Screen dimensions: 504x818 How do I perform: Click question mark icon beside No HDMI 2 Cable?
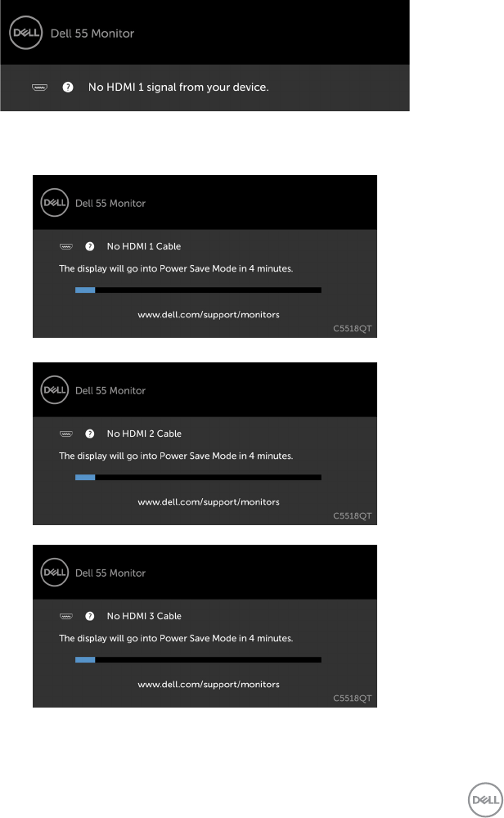pyautogui.click(x=90, y=434)
